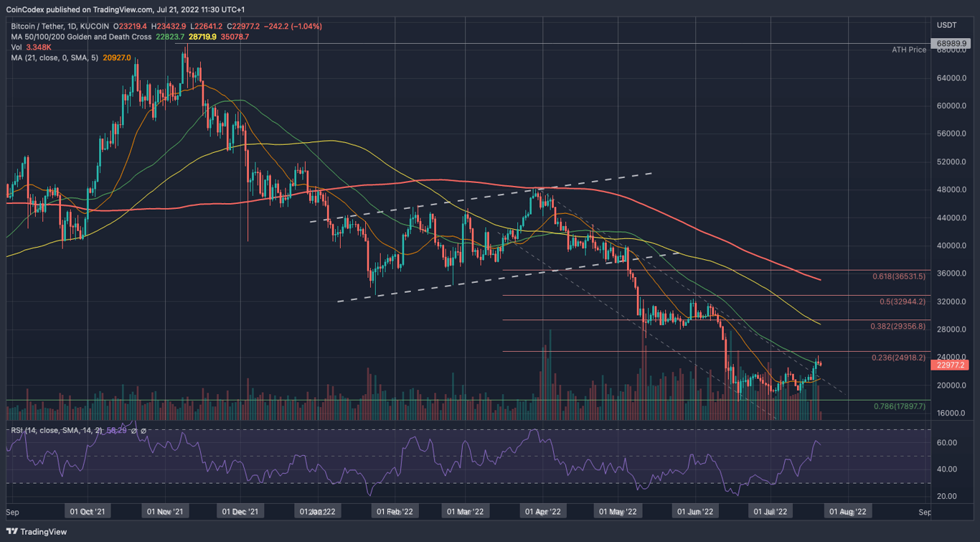Click the second Ø icon in the RSI legend
This screenshot has width=980, height=542.
pyautogui.click(x=143, y=431)
